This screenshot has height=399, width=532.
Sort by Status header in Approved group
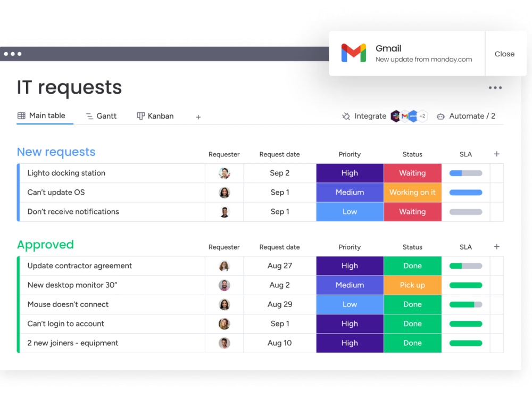tap(412, 247)
